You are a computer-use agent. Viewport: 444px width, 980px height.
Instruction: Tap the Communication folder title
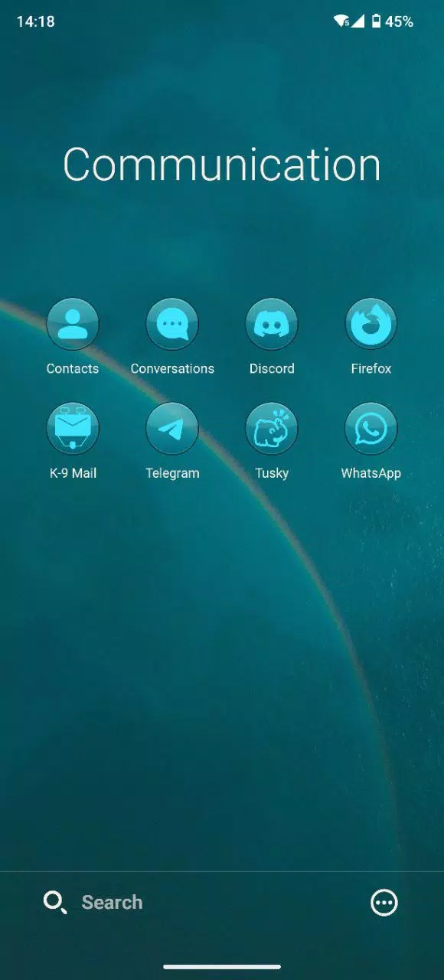coord(222,165)
